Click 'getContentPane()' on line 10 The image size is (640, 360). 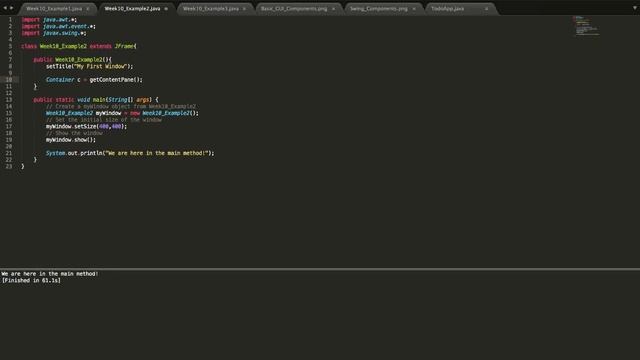click(x=115, y=80)
